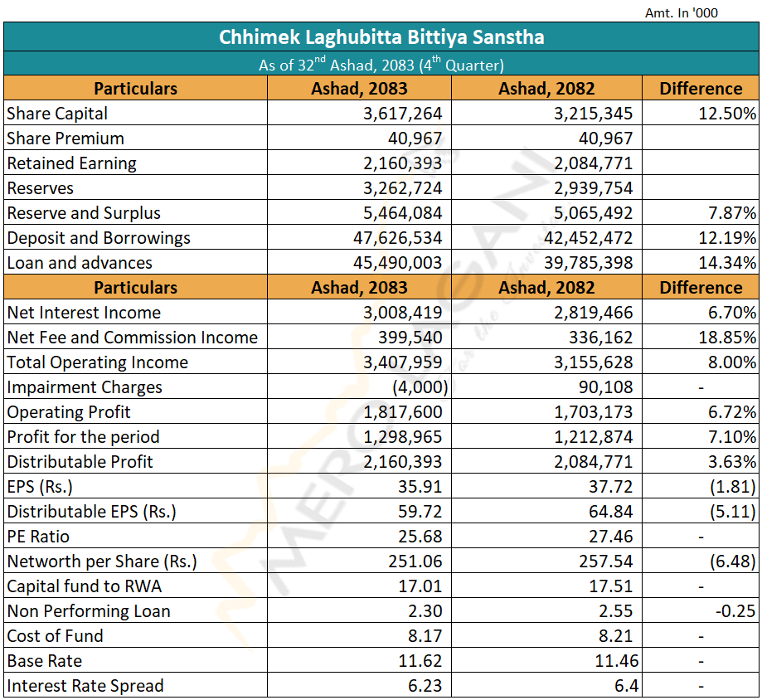Screen dimensions: 762x700
Task: Click Reserve and Surplus value 5,464,084
Action: (403, 213)
